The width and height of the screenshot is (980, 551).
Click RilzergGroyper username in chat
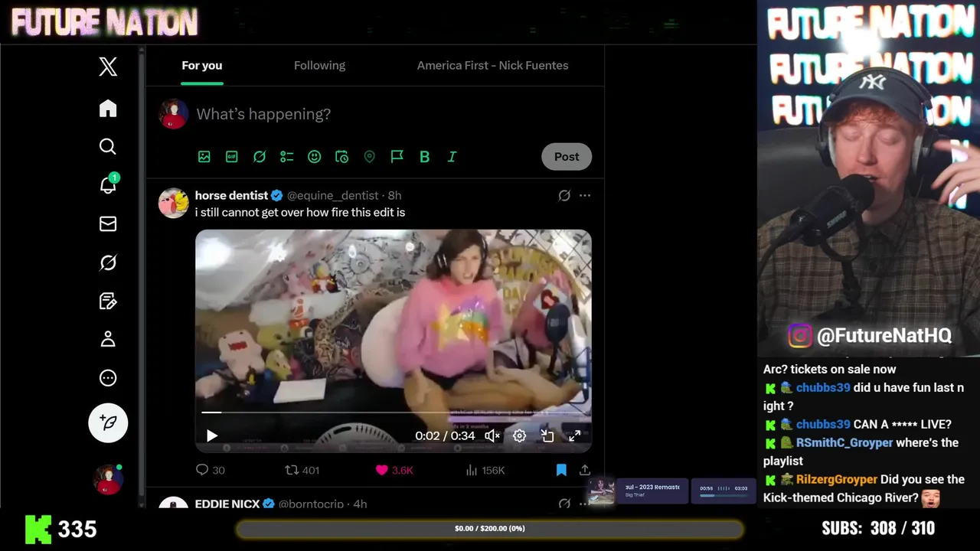tap(837, 479)
